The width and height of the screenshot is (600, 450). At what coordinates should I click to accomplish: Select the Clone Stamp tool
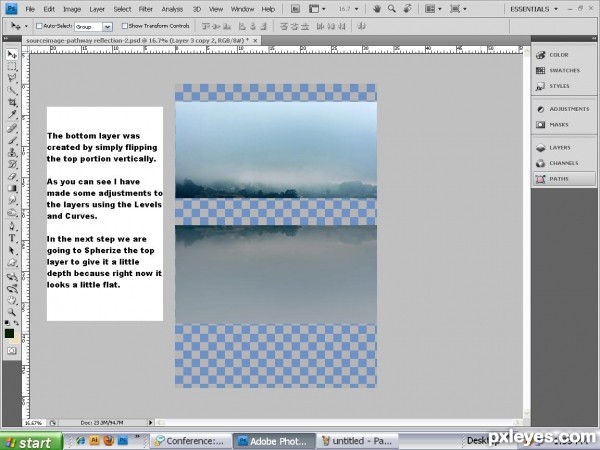pyautogui.click(x=12, y=152)
